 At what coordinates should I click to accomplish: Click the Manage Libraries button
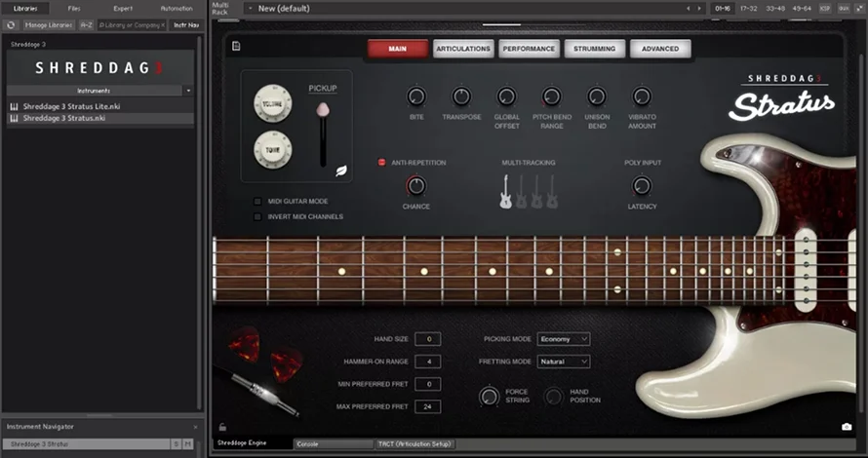[45, 24]
